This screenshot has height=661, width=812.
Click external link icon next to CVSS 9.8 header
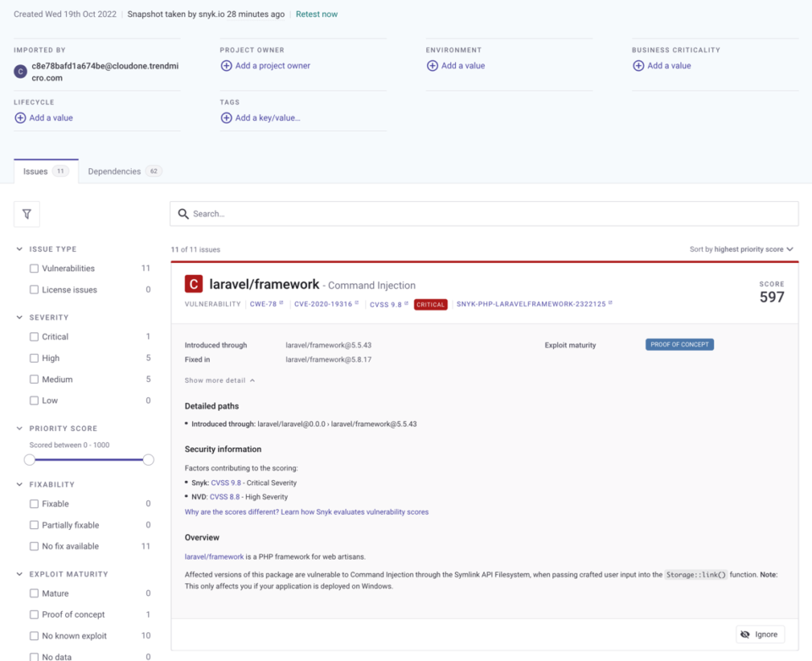pos(407,303)
